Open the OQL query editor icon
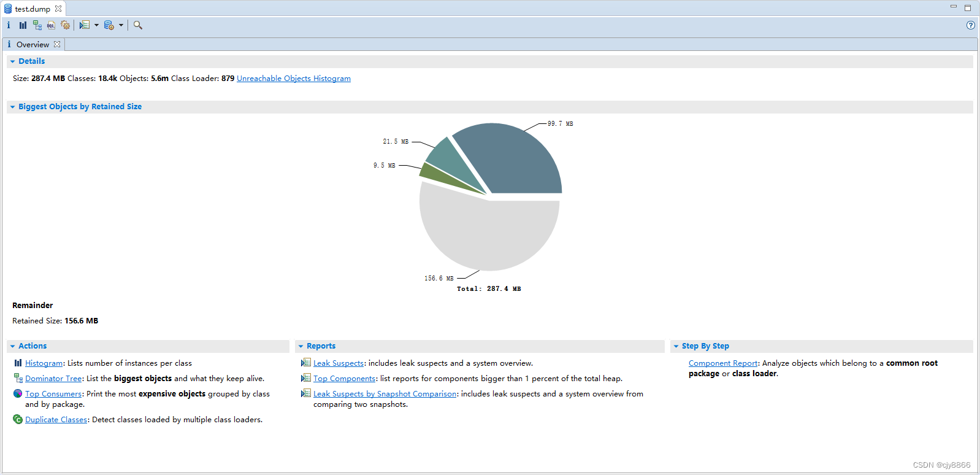Image resolution: width=980 pixels, height=475 pixels. pyautogui.click(x=51, y=25)
